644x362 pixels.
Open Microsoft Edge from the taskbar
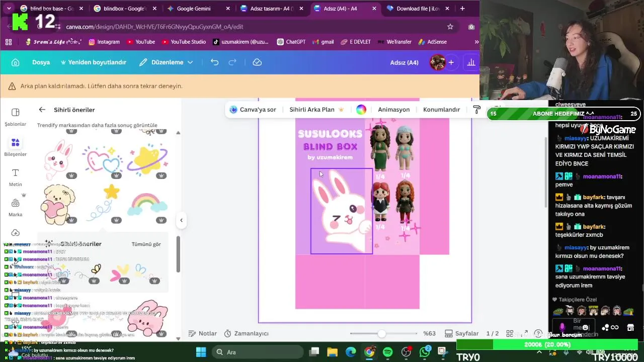pyautogui.click(x=351, y=352)
